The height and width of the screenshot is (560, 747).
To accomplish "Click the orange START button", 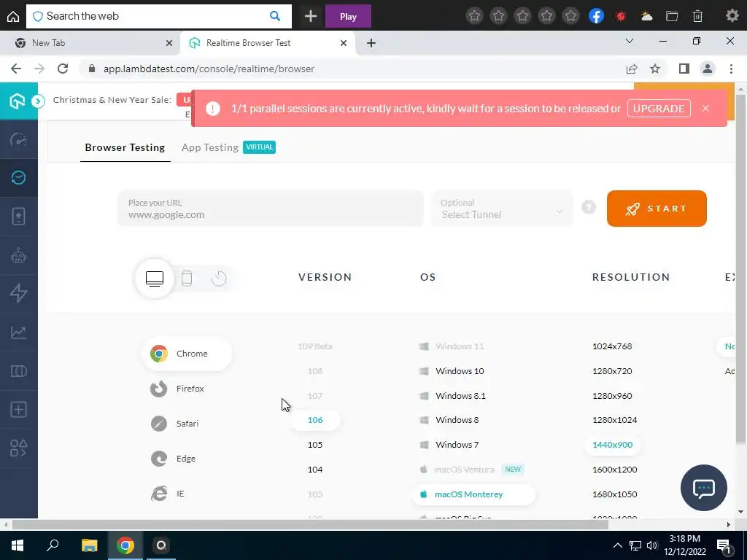I will 657,209.
